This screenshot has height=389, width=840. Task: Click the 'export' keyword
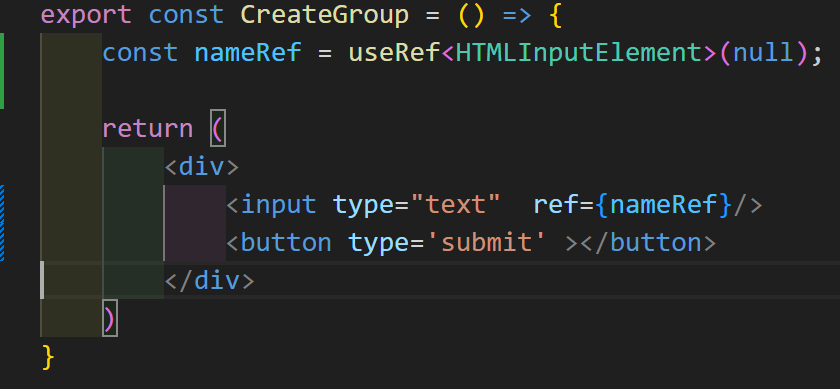click(x=86, y=16)
